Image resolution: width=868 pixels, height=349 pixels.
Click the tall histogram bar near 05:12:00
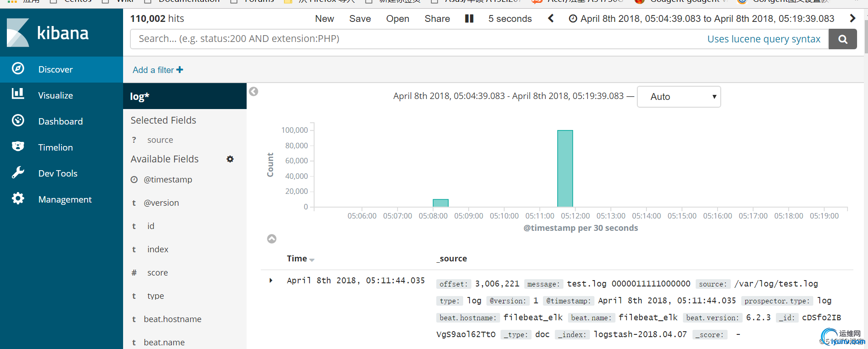(x=565, y=168)
